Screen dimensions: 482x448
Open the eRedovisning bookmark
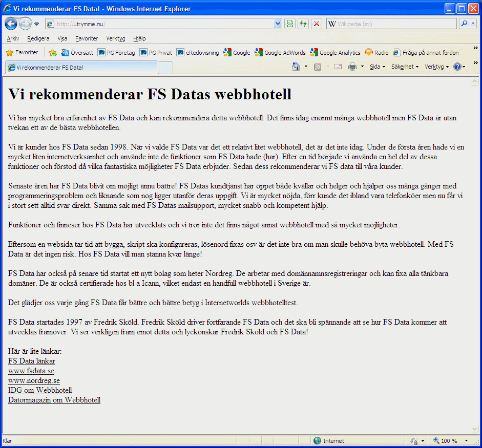(x=198, y=53)
